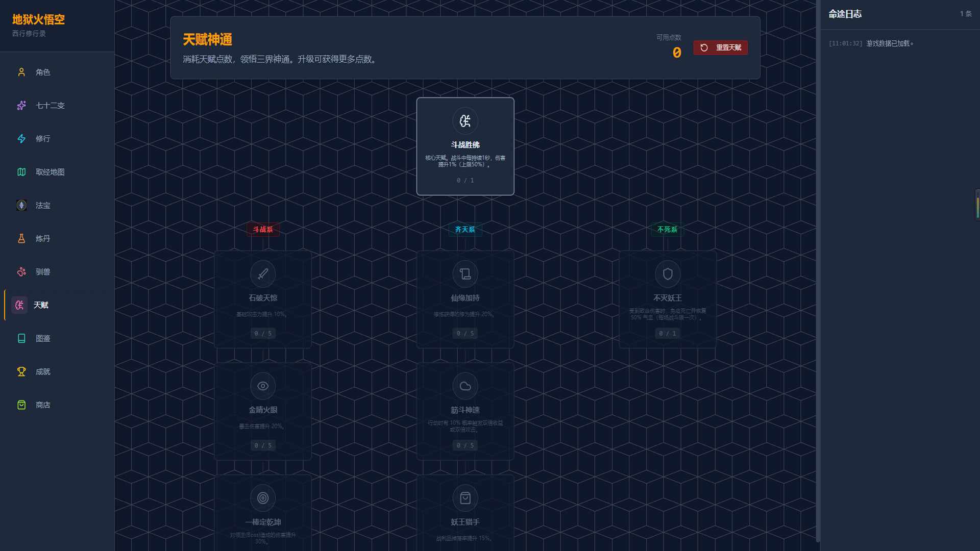Click the 炼丹 alchemy flask icon
This screenshot has height=551, width=980.
click(21, 238)
